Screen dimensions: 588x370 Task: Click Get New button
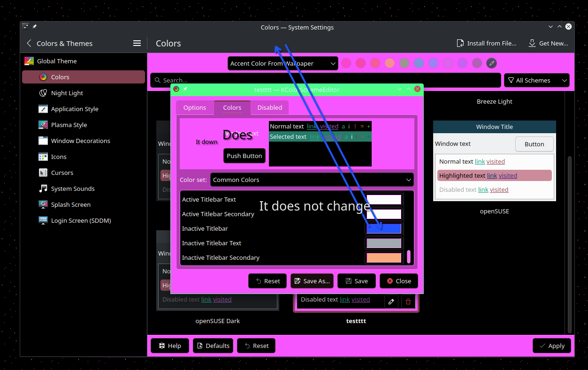pos(548,43)
